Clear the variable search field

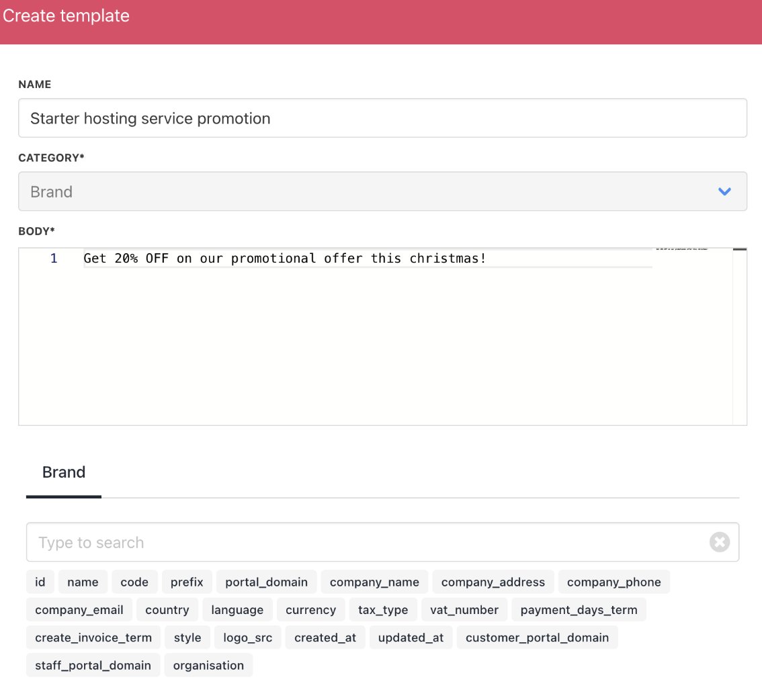point(719,542)
